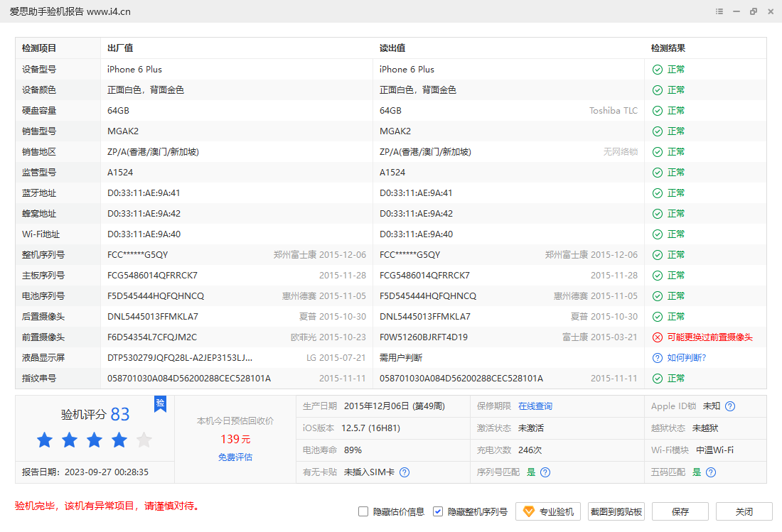
Task: Click the help icon beside 序列号匹配
Action: [545, 472]
